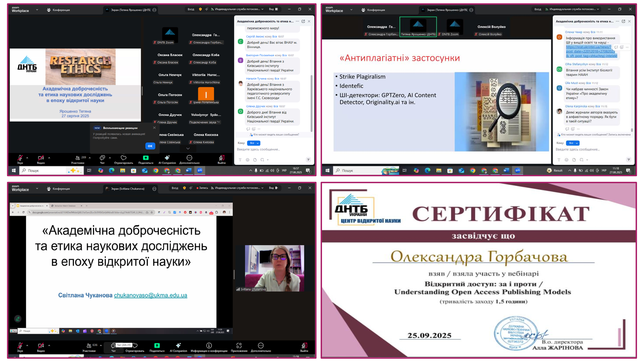Image resolution: width=644 pixels, height=362 pixels.
Task: Select the Тетяна Ярошенко (ДНТБ) video thumbnail
Action: click(x=418, y=27)
